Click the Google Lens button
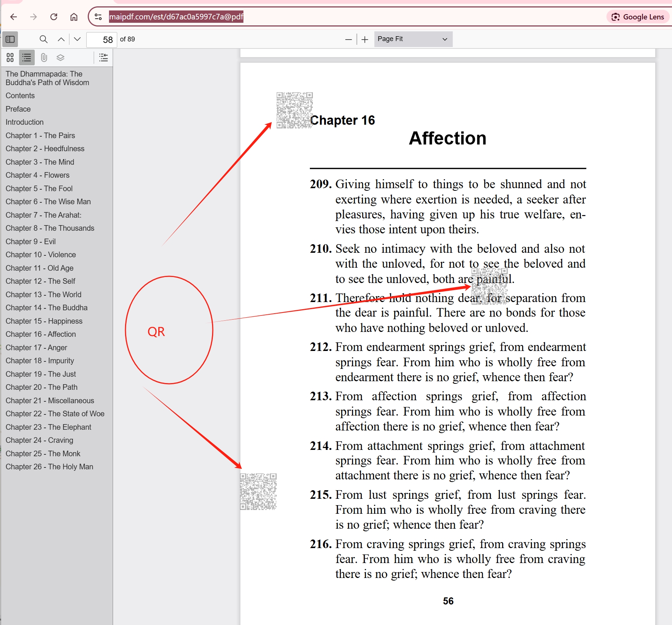Viewport: 672px width, 625px height. point(638,17)
